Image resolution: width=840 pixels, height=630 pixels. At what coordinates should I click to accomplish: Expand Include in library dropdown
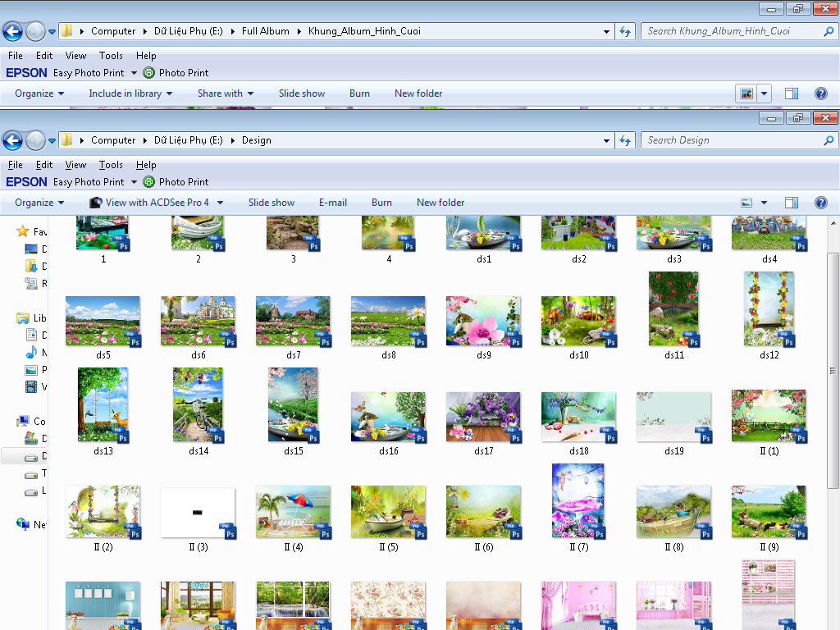[130, 94]
